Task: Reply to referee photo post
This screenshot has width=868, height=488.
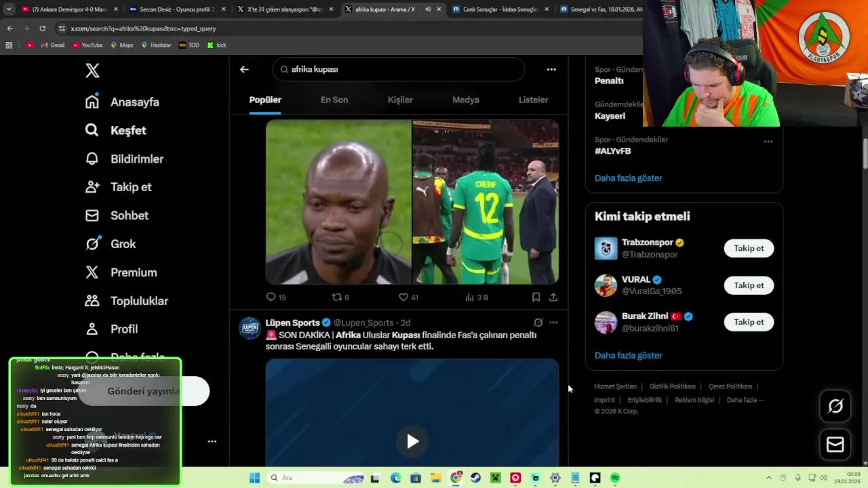Action: 276,297
